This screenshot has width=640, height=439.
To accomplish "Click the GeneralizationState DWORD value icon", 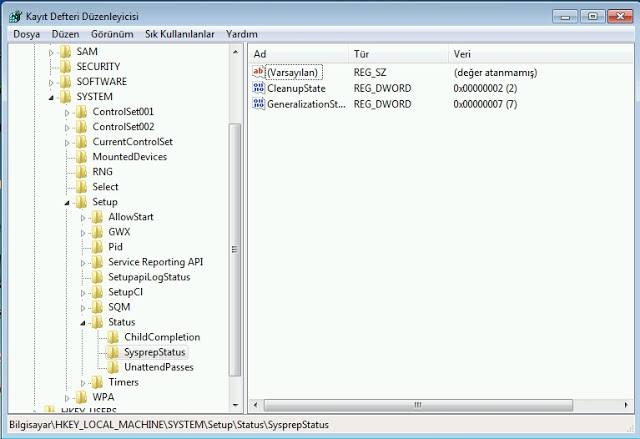I will pos(258,104).
